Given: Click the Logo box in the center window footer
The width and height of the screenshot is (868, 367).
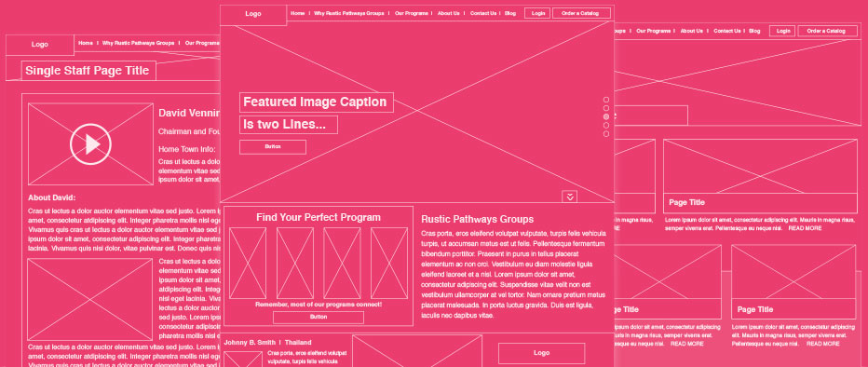Looking at the screenshot, I should coord(541,353).
